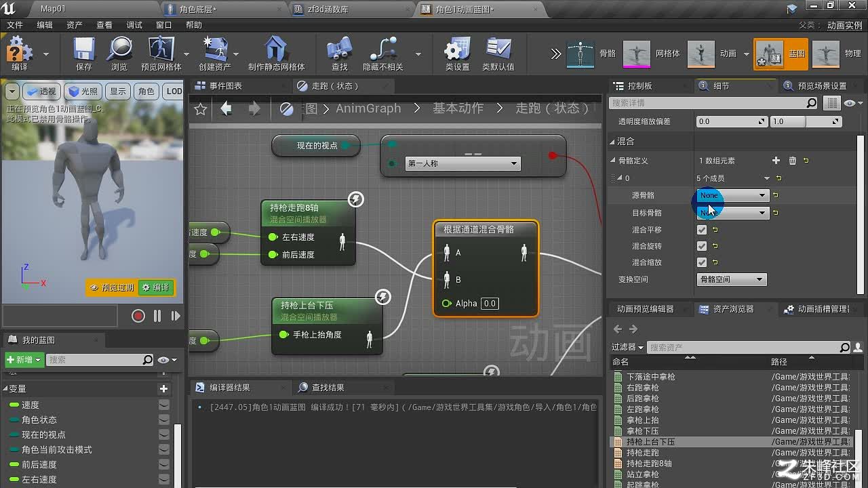
Task: Open 编辑 menu
Action: tap(45, 25)
